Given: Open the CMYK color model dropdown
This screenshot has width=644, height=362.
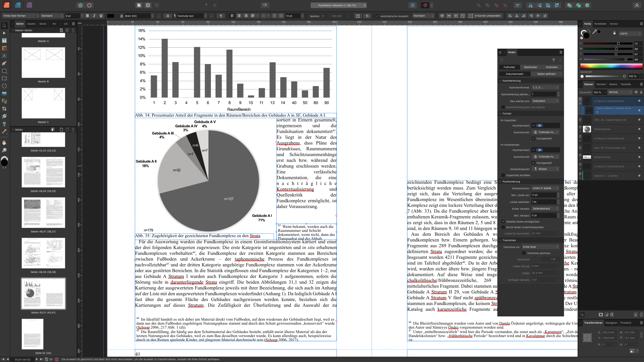Looking at the screenshot, I should [630, 34].
